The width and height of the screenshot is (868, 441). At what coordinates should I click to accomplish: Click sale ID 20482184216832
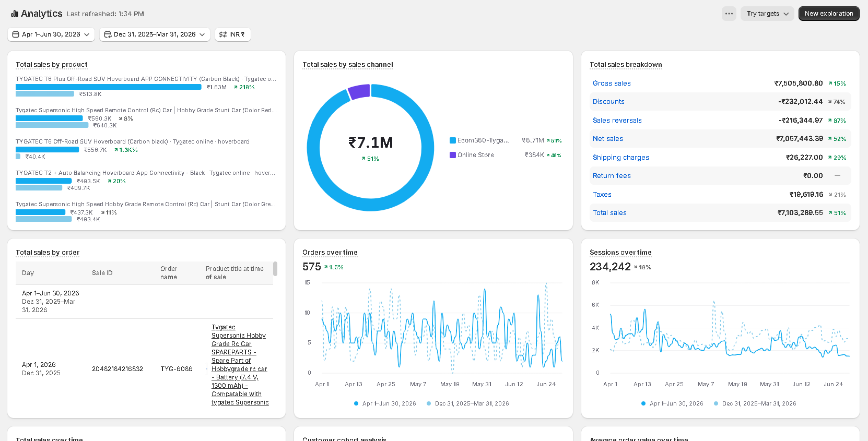click(x=118, y=369)
